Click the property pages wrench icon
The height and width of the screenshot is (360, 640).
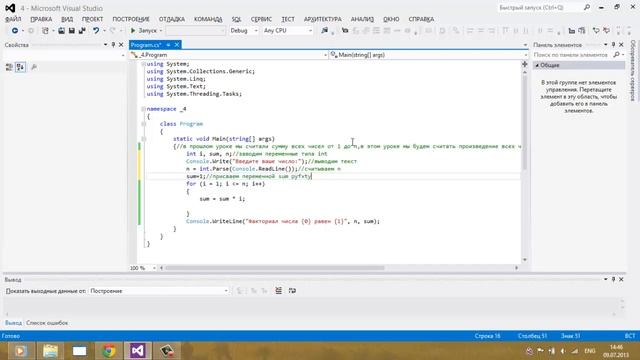[x=34, y=67]
